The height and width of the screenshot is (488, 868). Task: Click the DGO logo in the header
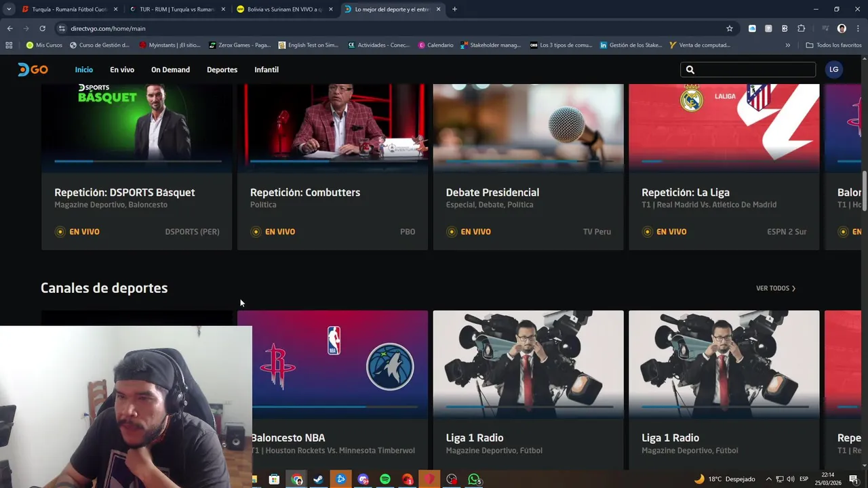33,70
